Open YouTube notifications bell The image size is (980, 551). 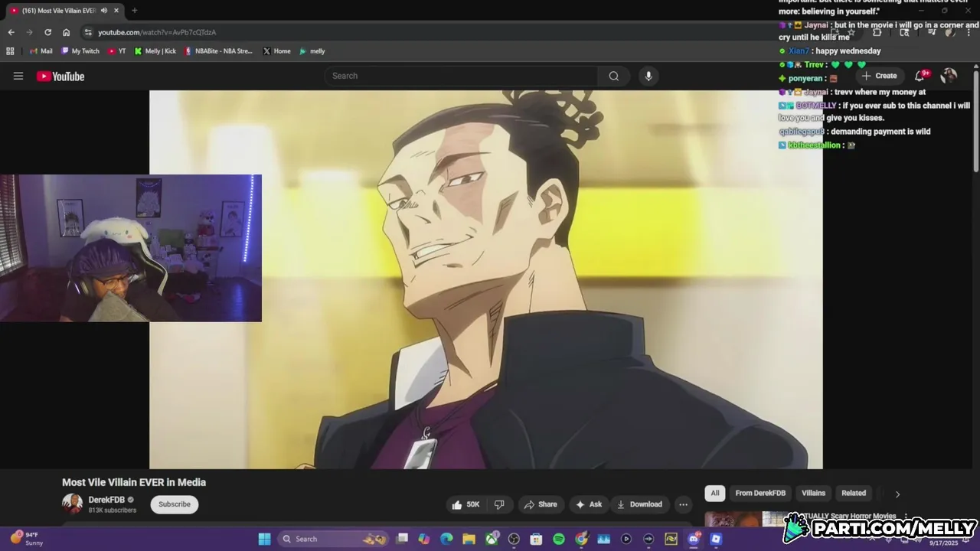click(920, 76)
